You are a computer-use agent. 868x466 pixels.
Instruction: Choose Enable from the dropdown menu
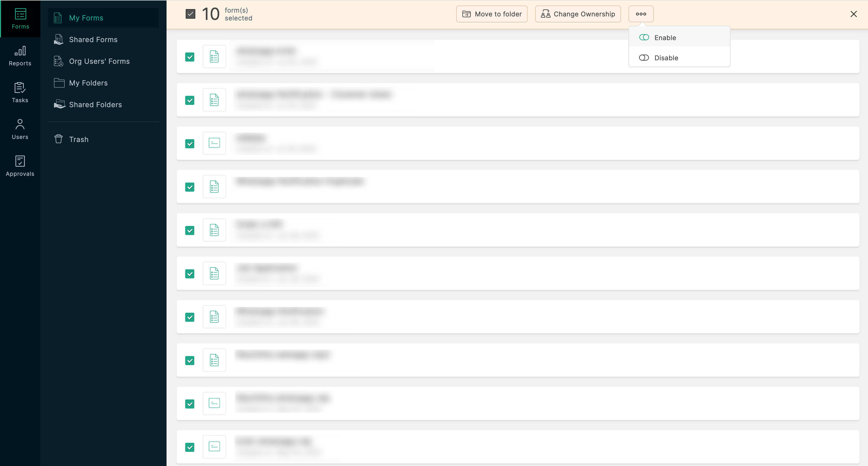point(665,38)
